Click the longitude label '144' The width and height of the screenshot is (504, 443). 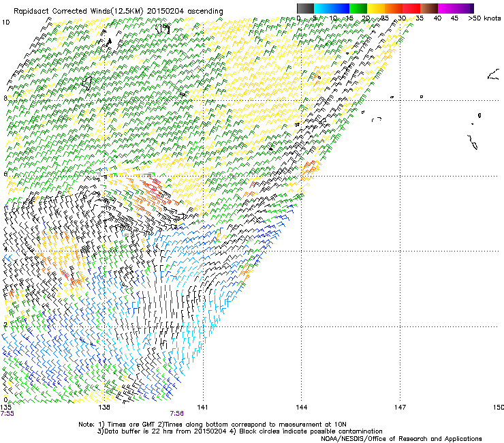click(302, 408)
